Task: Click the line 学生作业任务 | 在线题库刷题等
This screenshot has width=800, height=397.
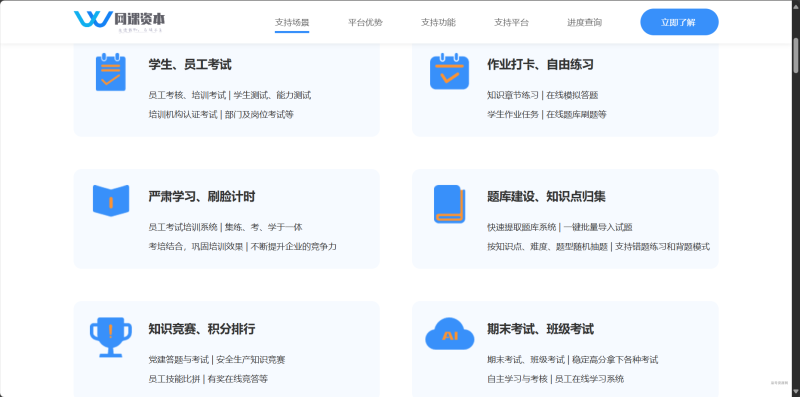Action: click(x=546, y=114)
